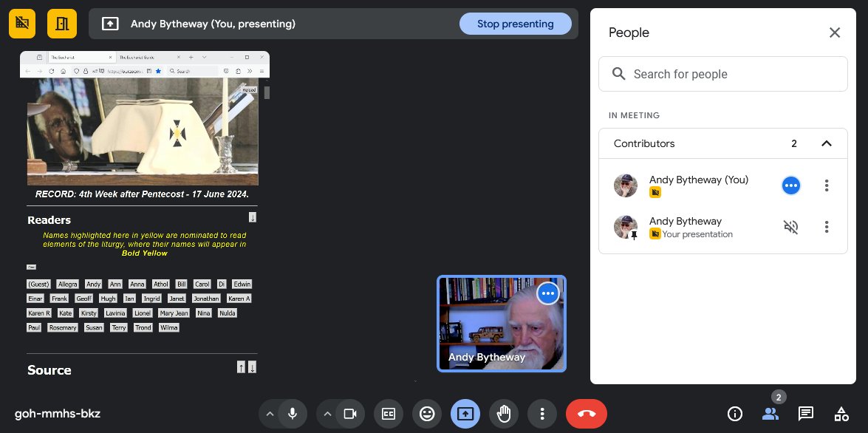Screen dimensions: 868x433
Task: Toggle the microphone mute button
Action: coord(293,414)
